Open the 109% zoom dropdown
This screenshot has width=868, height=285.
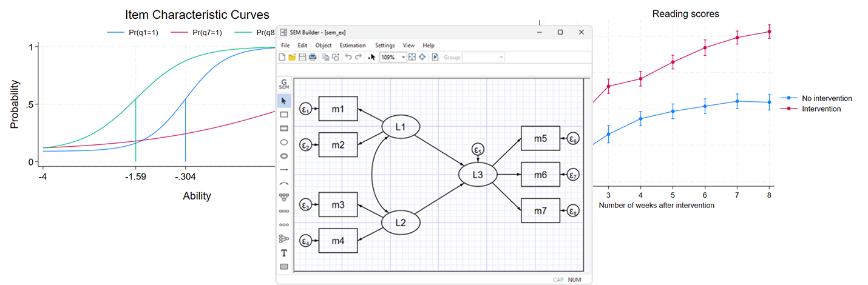pos(403,57)
